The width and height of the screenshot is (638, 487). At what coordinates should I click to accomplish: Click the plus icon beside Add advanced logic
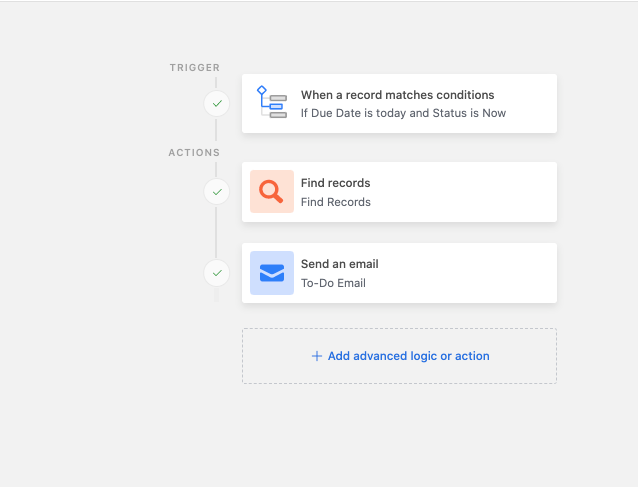(x=317, y=356)
